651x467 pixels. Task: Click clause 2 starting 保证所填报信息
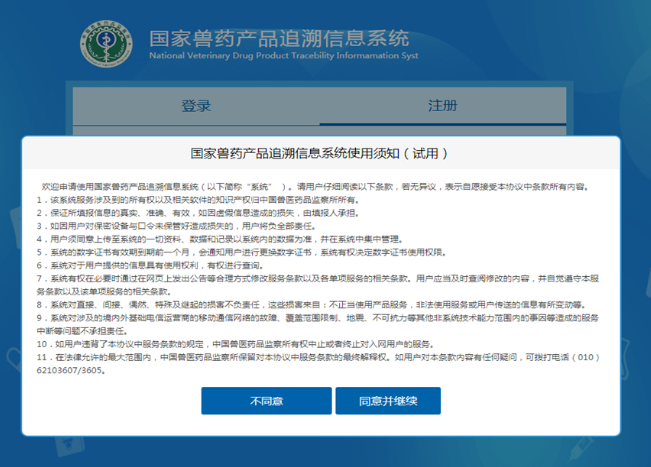(x=198, y=213)
